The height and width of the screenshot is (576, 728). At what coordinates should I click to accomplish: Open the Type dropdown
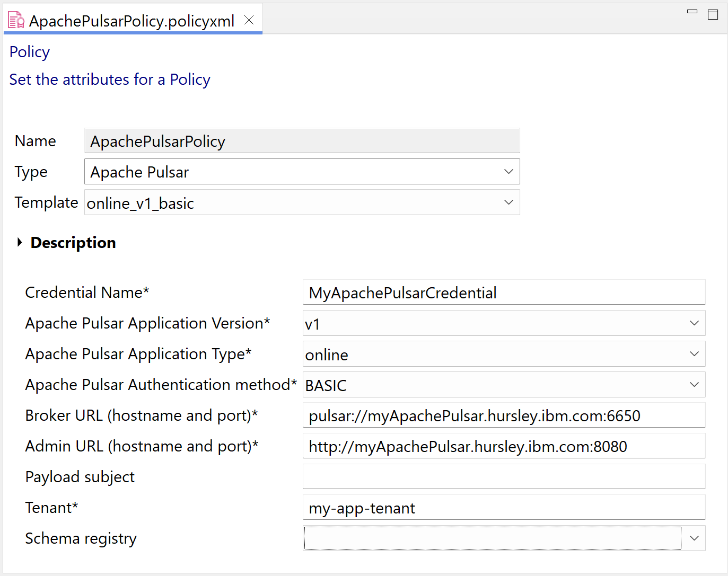(x=302, y=172)
